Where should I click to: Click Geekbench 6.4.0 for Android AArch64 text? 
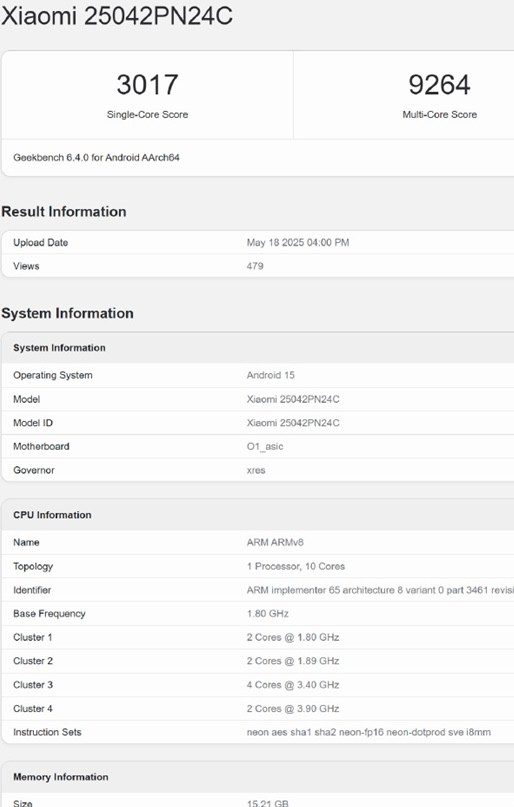click(x=96, y=157)
